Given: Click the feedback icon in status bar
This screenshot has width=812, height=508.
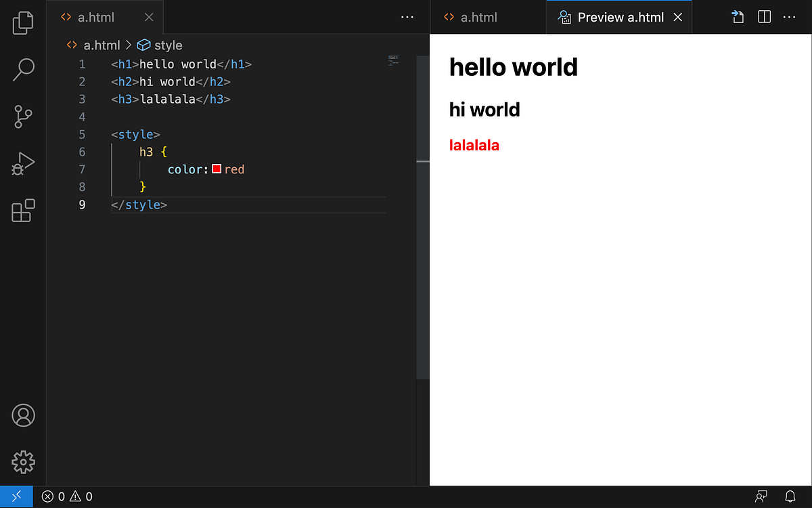Looking at the screenshot, I should pos(761,496).
